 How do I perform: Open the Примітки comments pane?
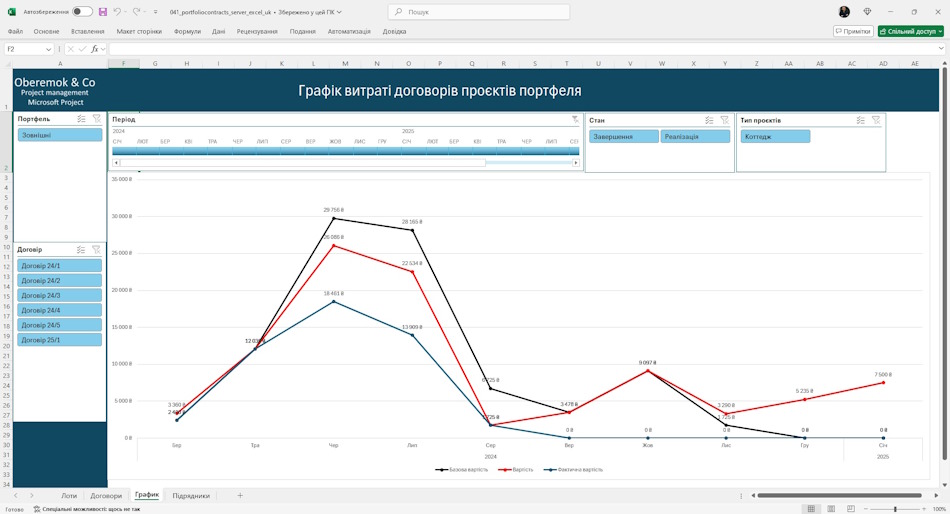[x=853, y=31]
